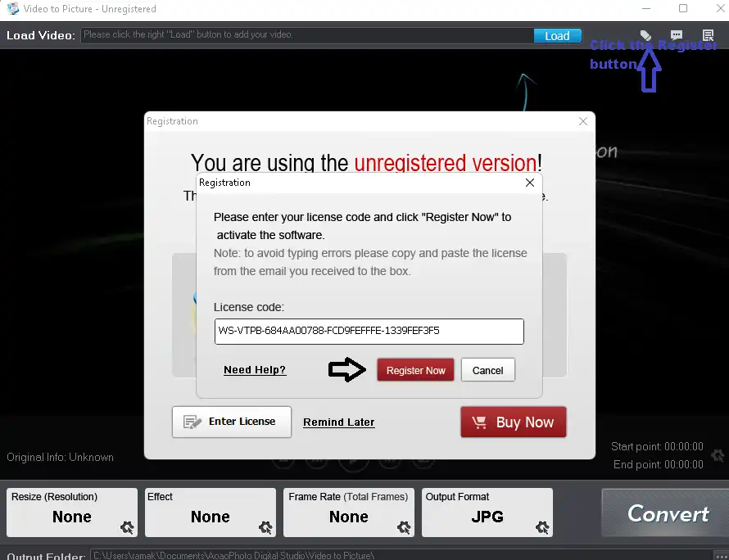The image size is (729, 560).
Task: Open Effect settings gear
Action: (265, 527)
